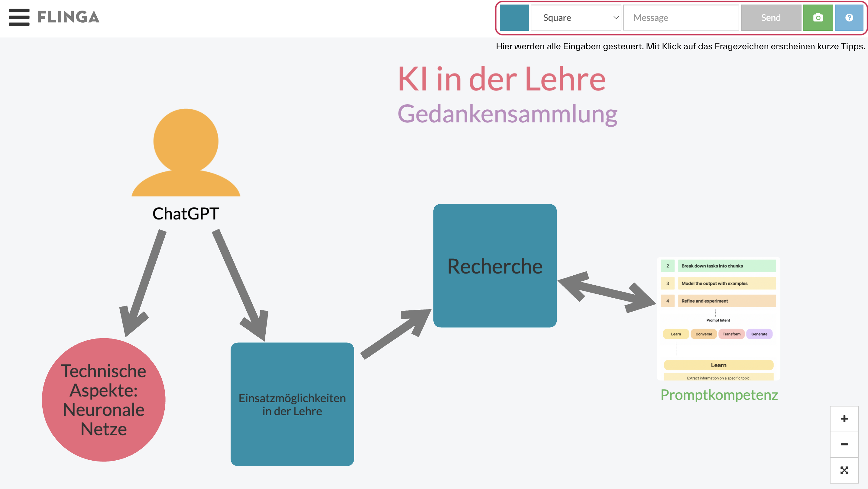Select the Recherche square
Image resolution: width=868 pixels, height=489 pixels.
click(x=495, y=266)
